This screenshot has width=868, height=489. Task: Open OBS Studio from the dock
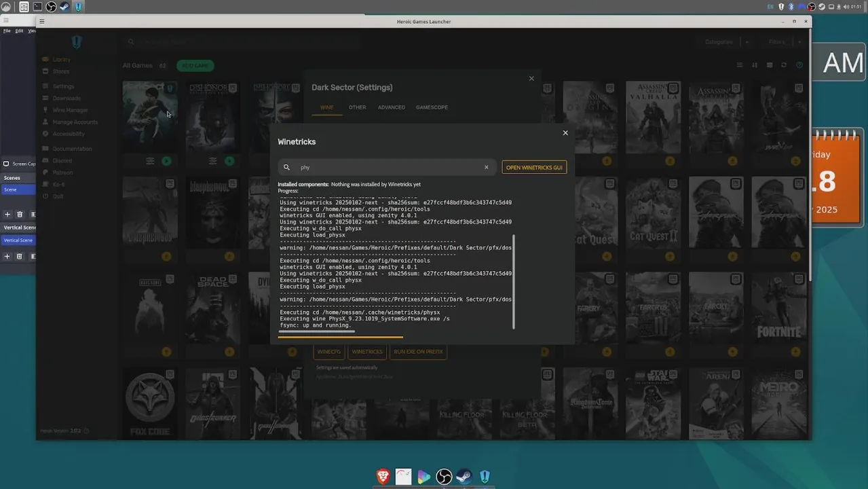pyautogui.click(x=444, y=477)
